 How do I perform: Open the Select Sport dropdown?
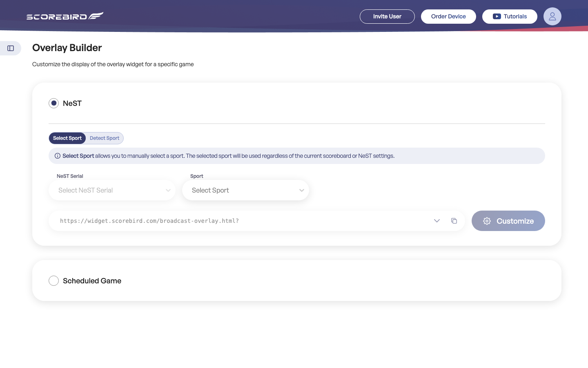(x=245, y=190)
